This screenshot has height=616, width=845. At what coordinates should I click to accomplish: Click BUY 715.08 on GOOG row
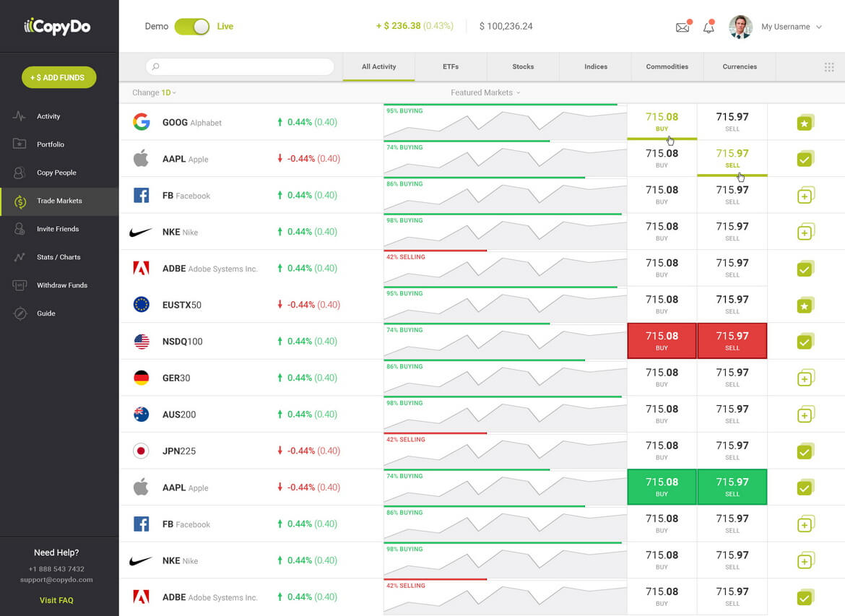(x=662, y=122)
